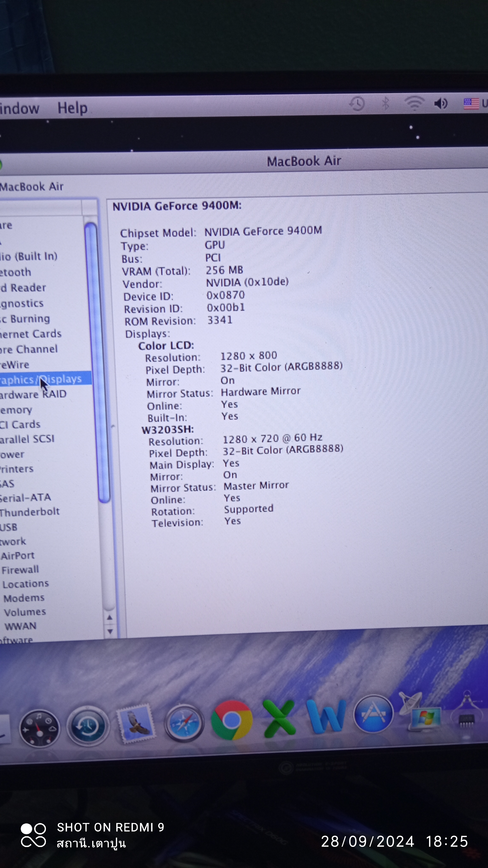The height and width of the screenshot is (868, 488).
Task: Select Disc Burning in sidebar
Action: [25, 319]
